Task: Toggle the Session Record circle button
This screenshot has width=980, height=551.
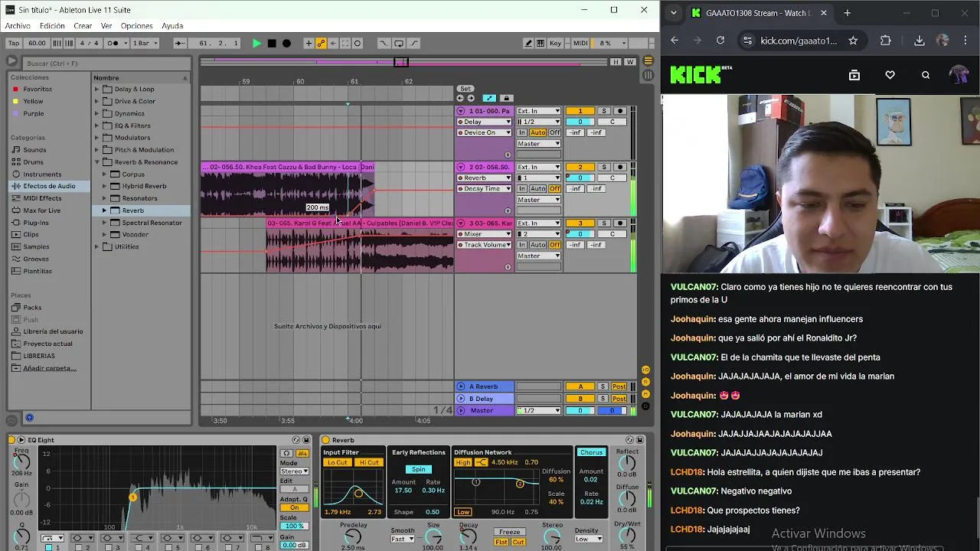Action: point(358,44)
